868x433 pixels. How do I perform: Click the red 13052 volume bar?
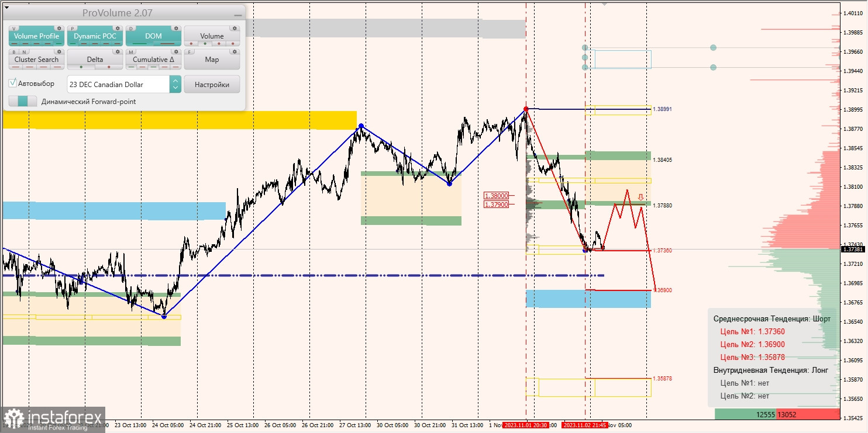(808, 414)
